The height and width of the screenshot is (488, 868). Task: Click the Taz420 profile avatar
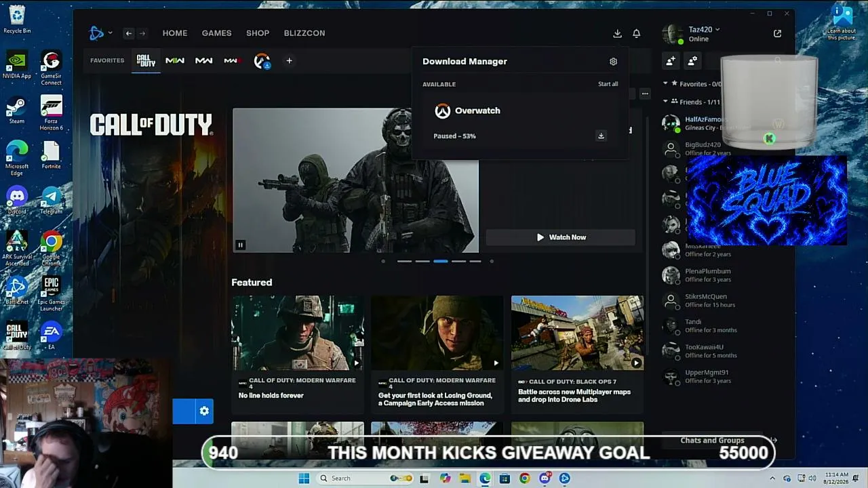tap(672, 34)
